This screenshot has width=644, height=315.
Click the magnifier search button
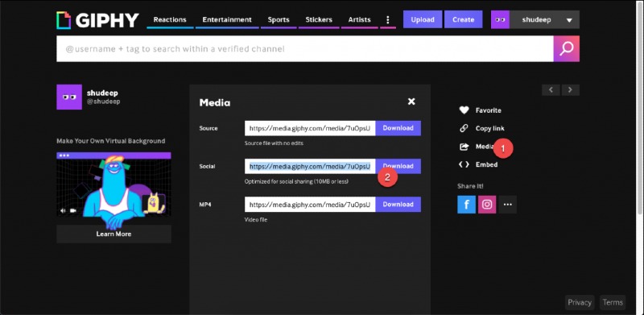click(x=567, y=49)
